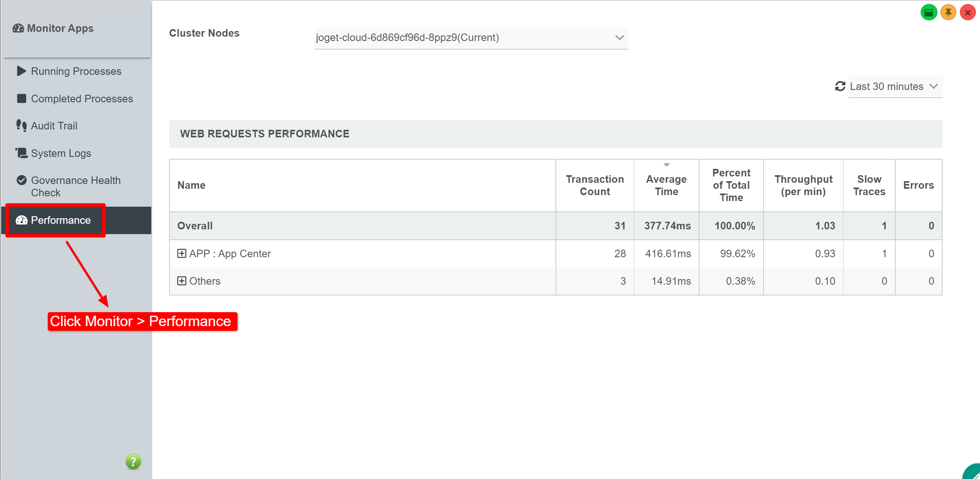Click the refresh icon beside Last 30 minutes
Image resolution: width=980 pixels, height=479 pixels.
pyautogui.click(x=840, y=86)
